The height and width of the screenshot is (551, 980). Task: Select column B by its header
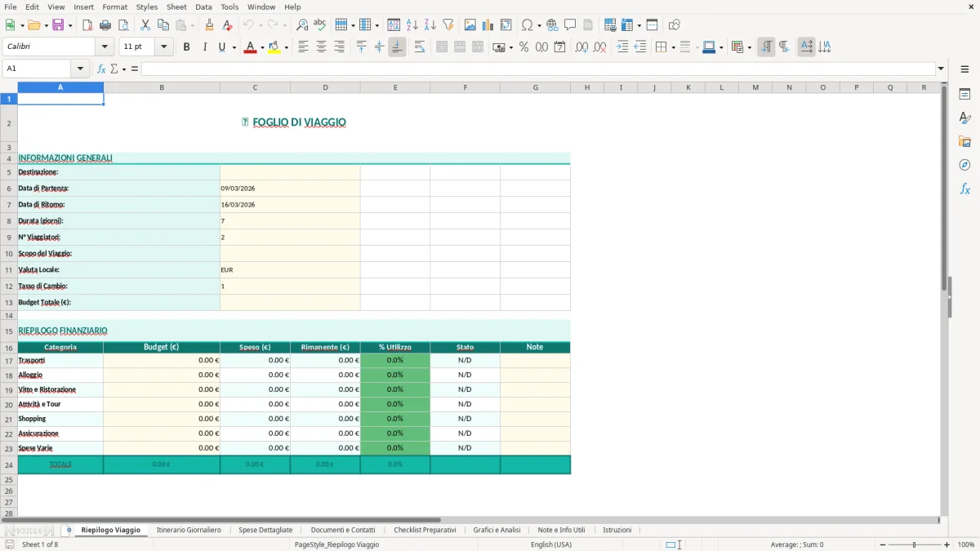click(162, 87)
